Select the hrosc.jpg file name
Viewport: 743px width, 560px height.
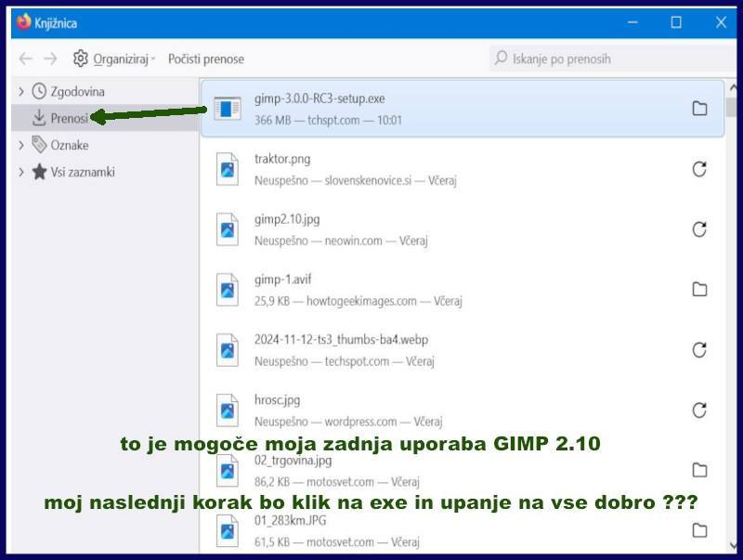[x=277, y=400]
